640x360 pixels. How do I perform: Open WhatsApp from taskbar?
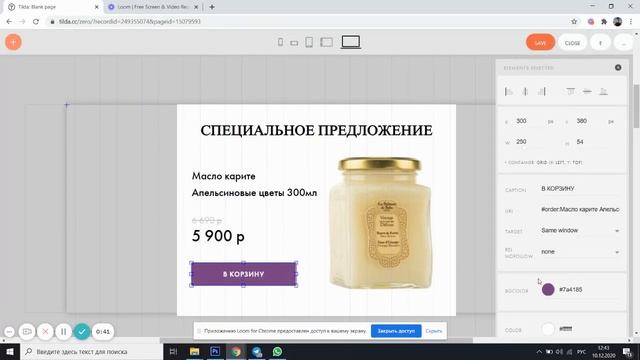277,351
